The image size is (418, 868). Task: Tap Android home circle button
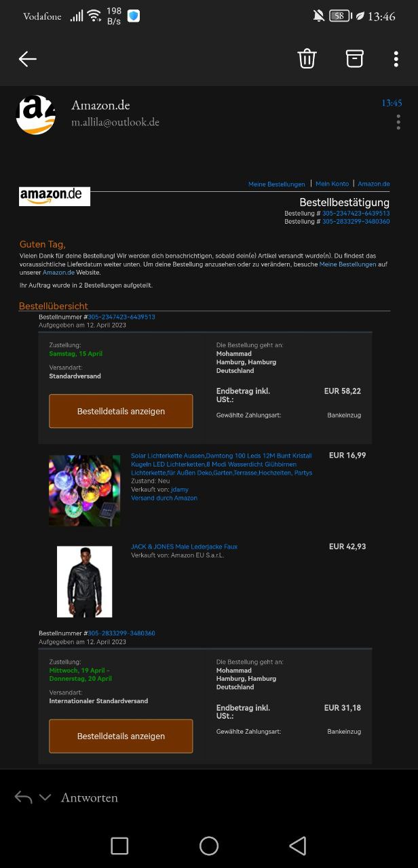pyautogui.click(x=209, y=845)
